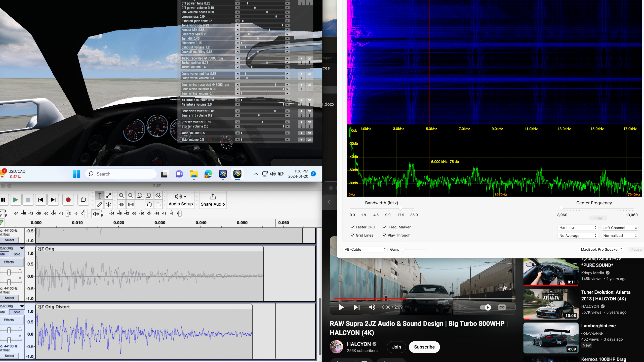The image size is (644, 362).
Task: Toggle the Loop playback icon
Action: coord(83,200)
